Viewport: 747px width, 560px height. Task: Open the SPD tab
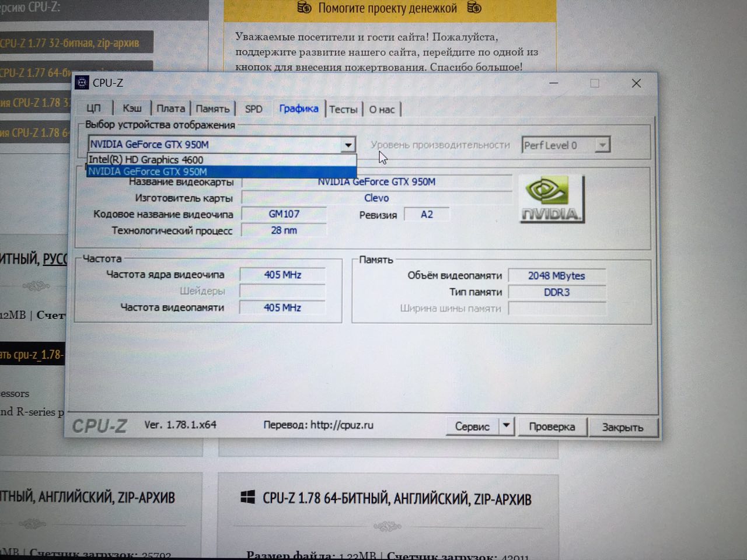click(254, 109)
